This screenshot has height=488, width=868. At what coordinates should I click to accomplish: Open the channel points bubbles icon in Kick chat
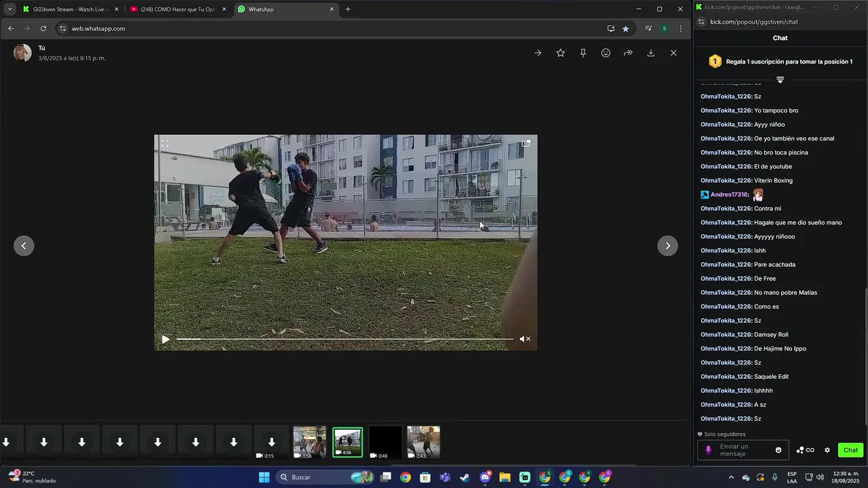805,450
